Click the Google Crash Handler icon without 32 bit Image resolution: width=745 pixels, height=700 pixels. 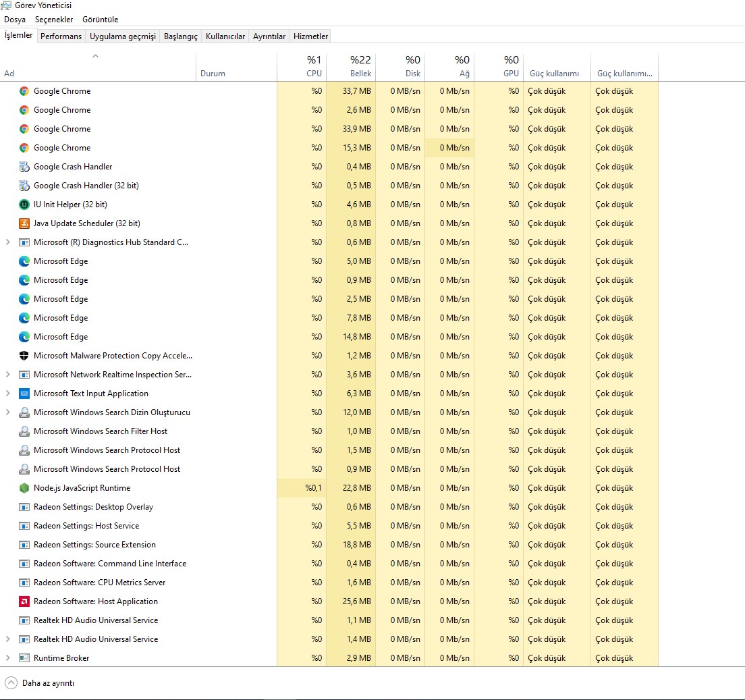point(24,167)
